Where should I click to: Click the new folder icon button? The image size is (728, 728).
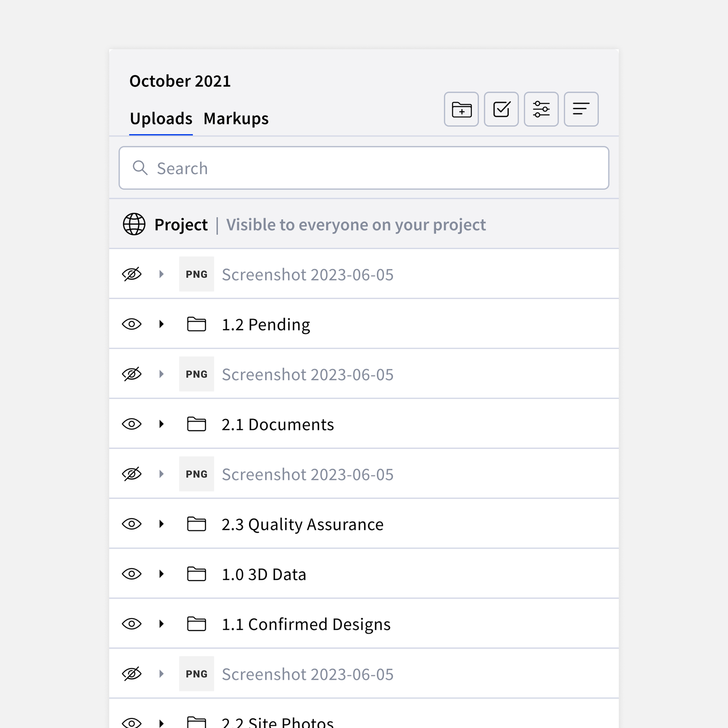pos(461,109)
